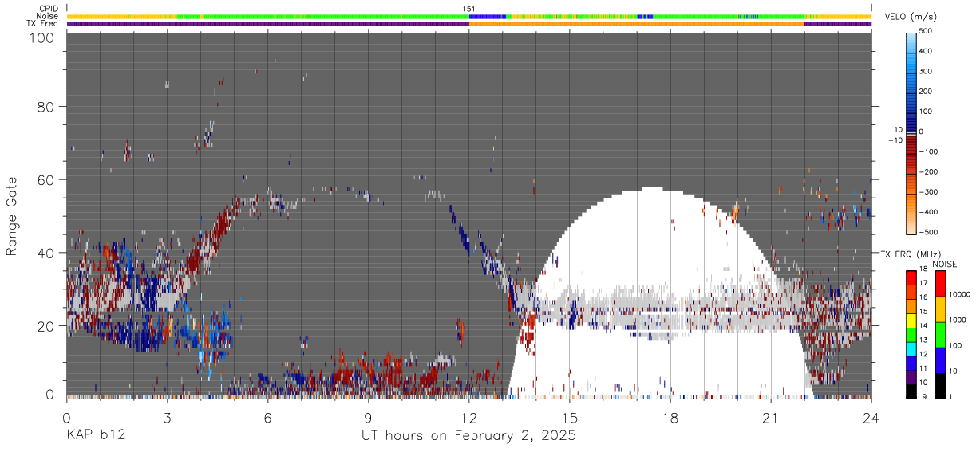Click the Range Gate tick label '60'
This screenshot has height=452, width=980.
point(46,179)
